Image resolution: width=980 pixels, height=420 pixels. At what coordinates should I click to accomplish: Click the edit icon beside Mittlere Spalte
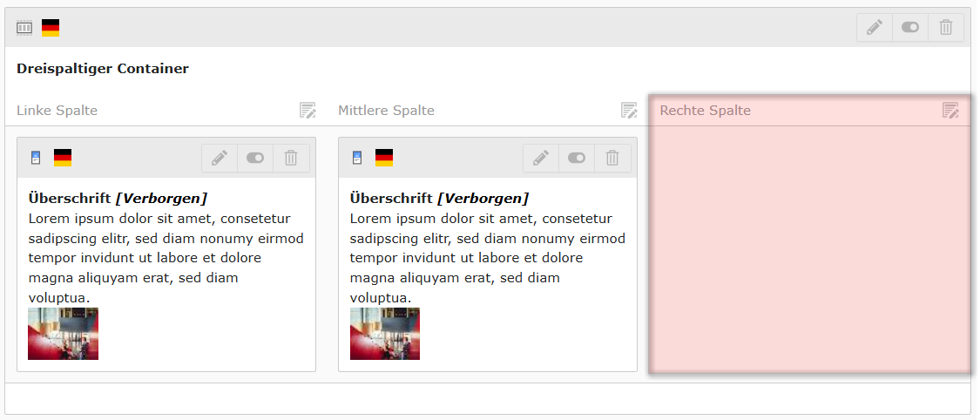point(629,110)
